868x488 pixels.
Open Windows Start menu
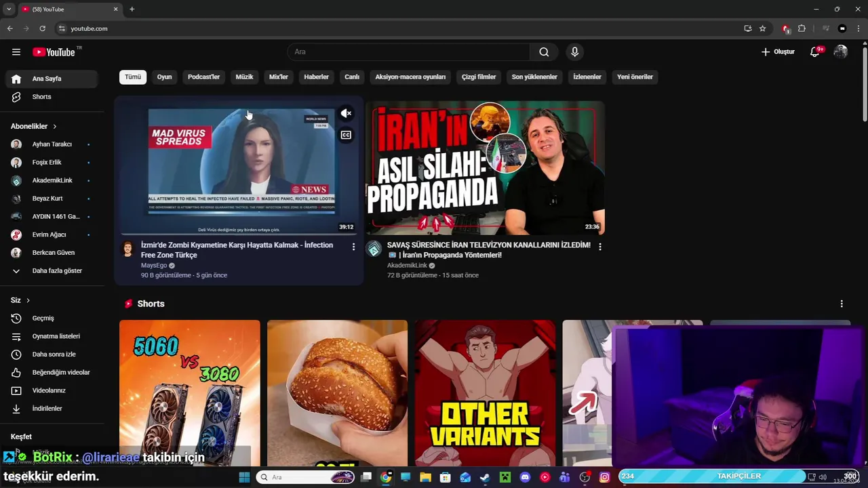pyautogui.click(x=244, y=477)
